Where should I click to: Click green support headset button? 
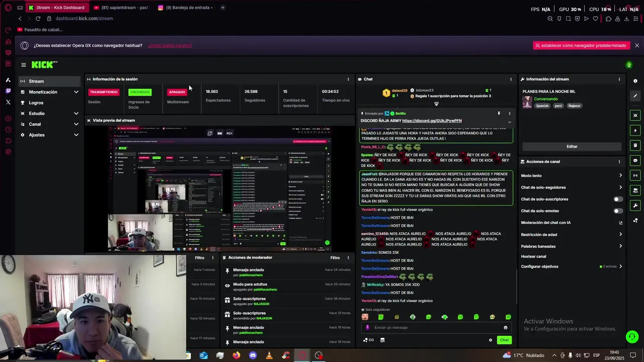632,337
